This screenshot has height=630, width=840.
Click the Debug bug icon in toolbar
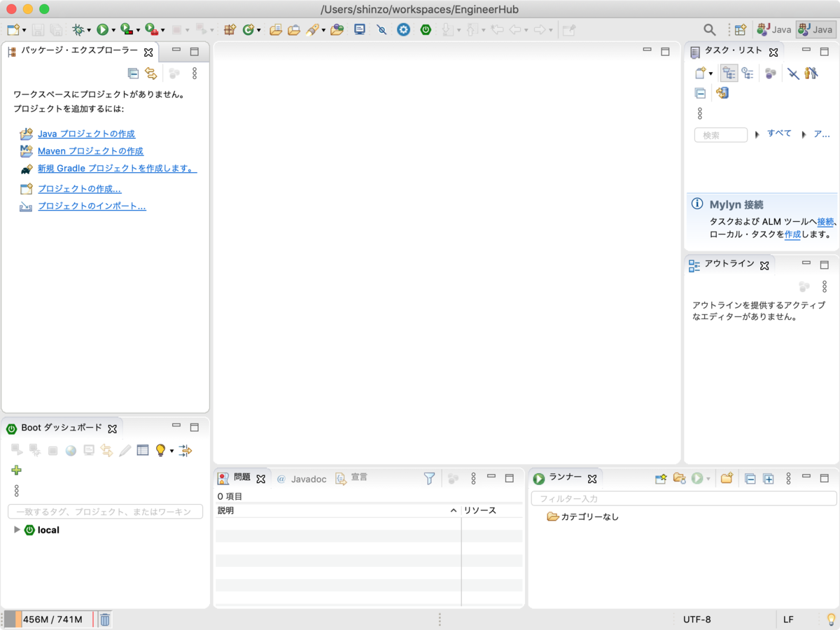coord(79,30)
